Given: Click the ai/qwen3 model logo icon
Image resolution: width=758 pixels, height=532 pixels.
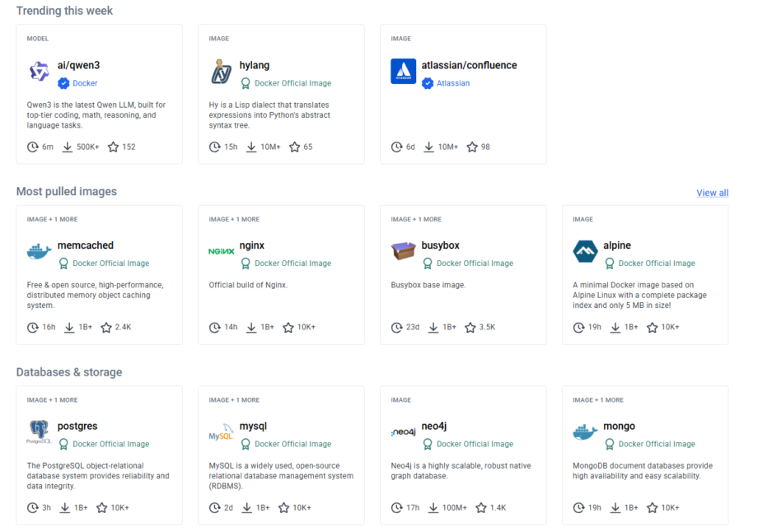Looking at the screenshot, I should (39, 72).
